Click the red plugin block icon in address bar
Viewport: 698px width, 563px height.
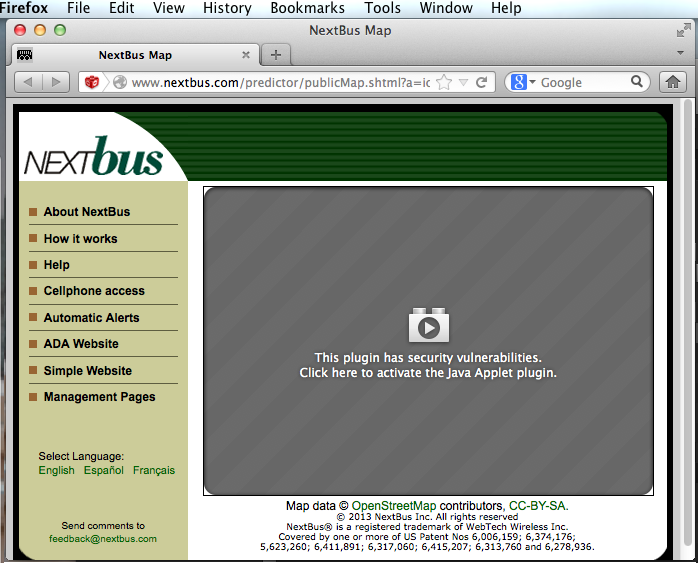[92, 82]
